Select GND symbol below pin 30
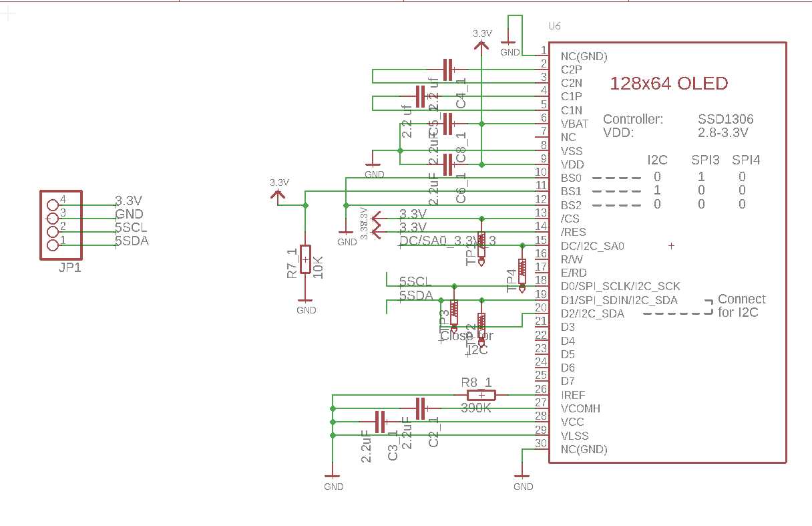 pos(522,476)
